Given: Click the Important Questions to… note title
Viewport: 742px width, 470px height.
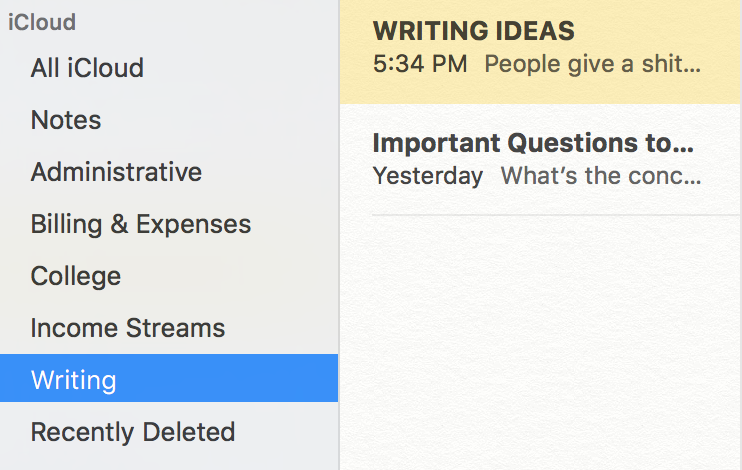Looking at the screenshot, I should pyautogui.click(x=533, y=143).
